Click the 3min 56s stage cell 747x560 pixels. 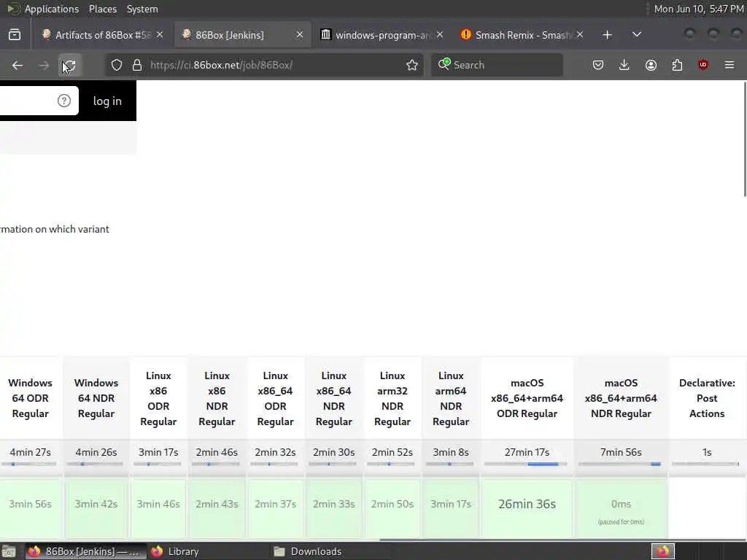[x=30, y=508]
